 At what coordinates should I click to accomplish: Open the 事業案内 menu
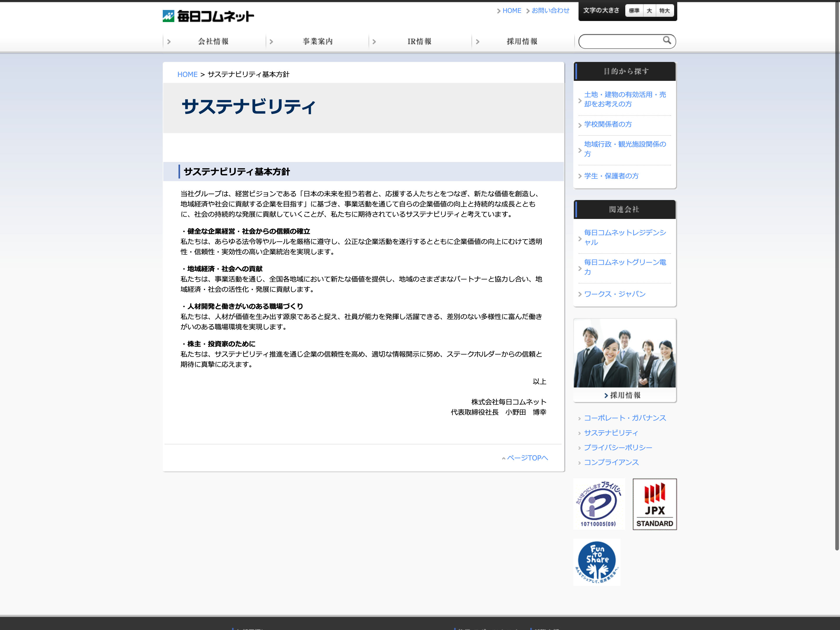317,41
